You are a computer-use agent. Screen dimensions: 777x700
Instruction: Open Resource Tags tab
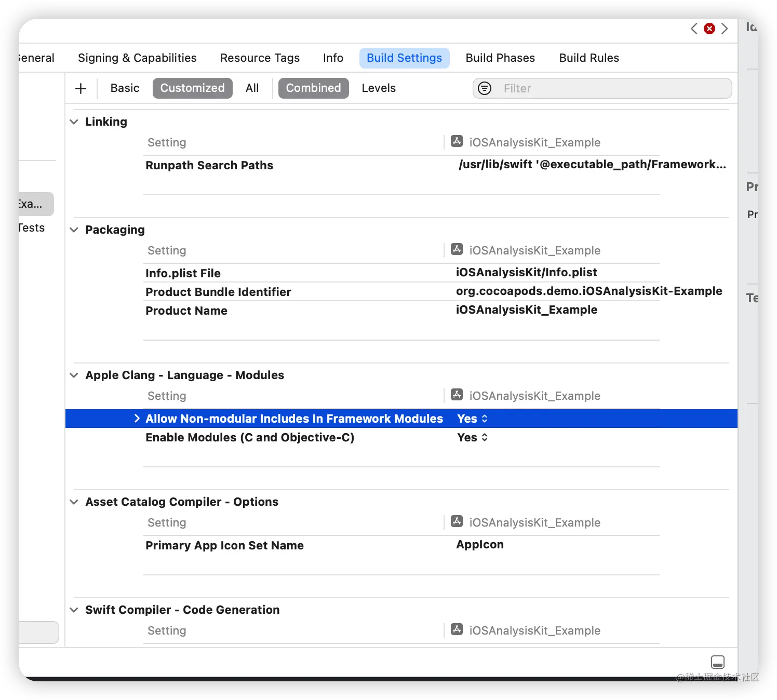[260, 58]
